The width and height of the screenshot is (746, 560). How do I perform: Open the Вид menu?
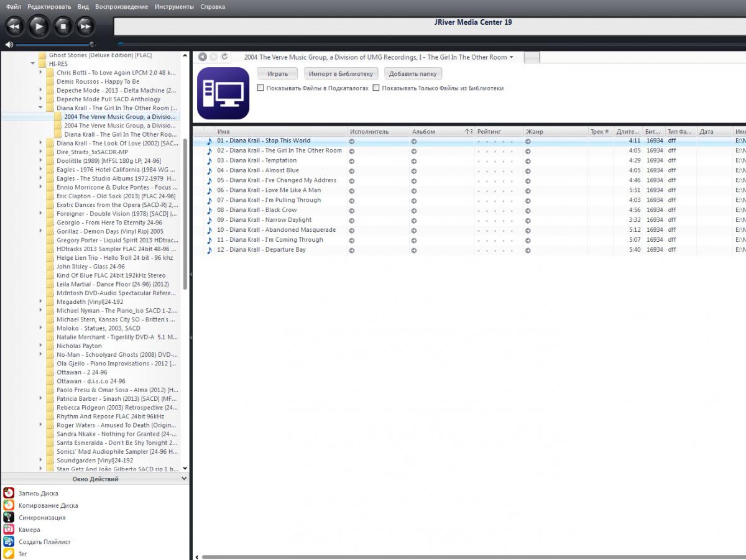point(83,6)
